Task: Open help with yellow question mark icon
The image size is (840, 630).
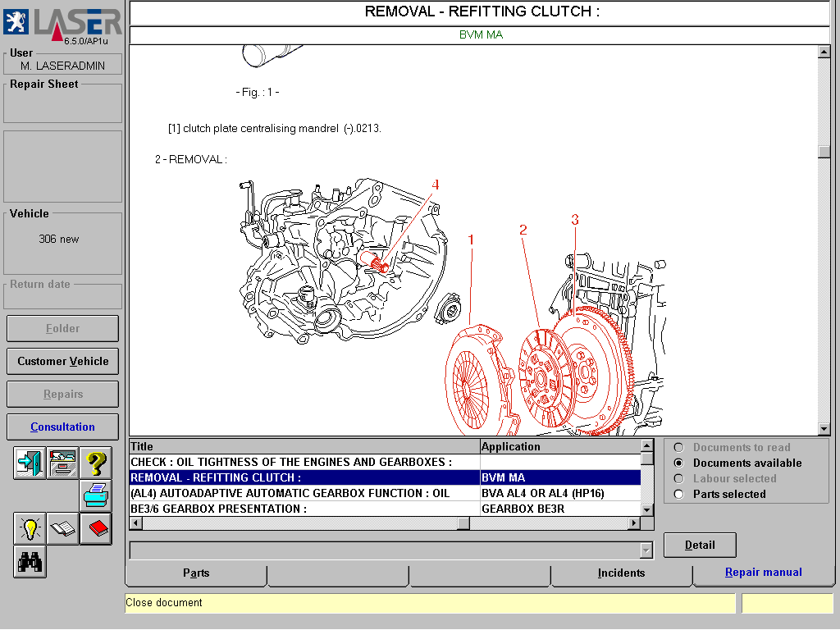Action: coord(96,463)
